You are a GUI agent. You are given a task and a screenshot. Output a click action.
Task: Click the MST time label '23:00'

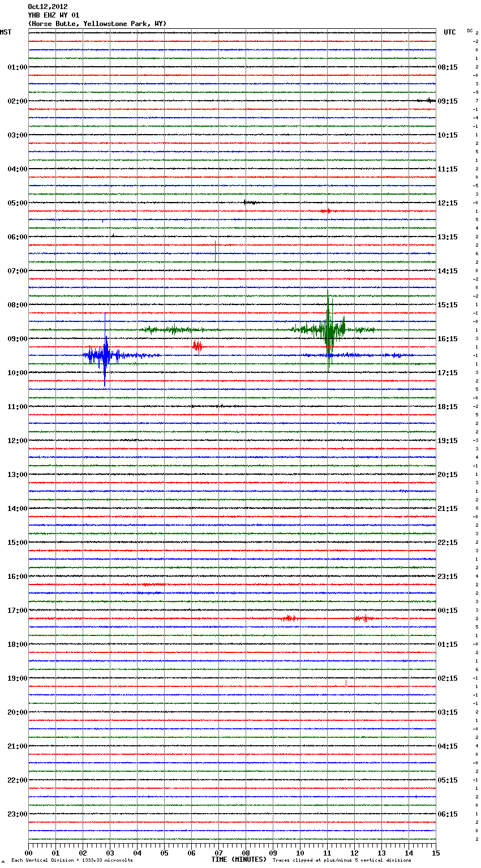(x=18, y=814)
